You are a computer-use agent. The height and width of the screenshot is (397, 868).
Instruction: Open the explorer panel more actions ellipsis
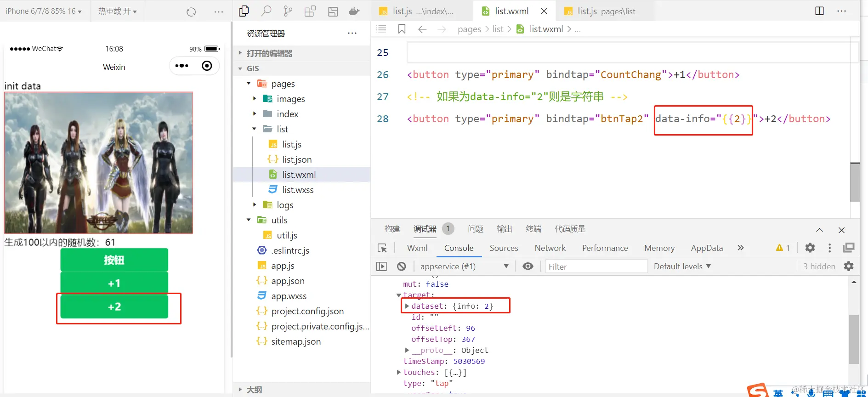(x=352, y=34)
